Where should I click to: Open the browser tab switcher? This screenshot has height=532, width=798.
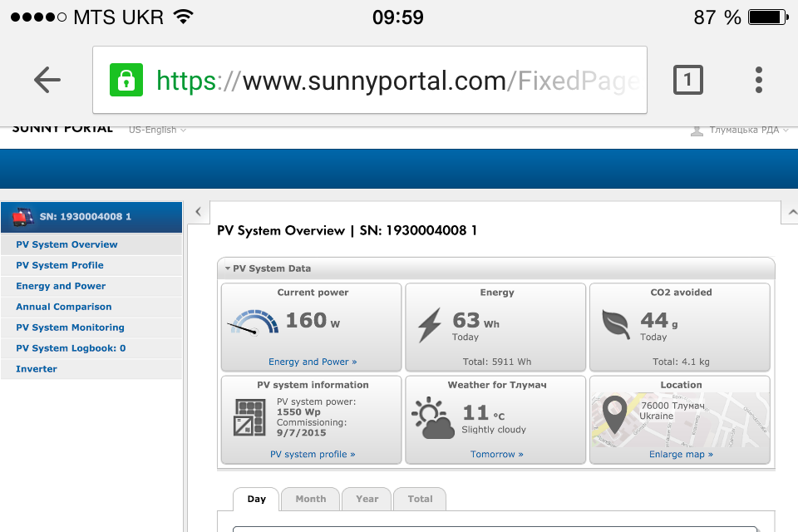pos(687,80)
